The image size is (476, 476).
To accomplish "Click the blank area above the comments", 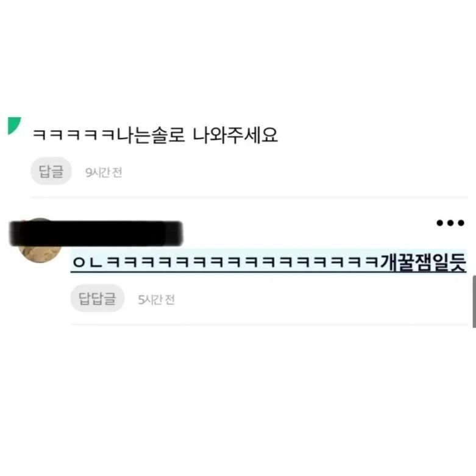I will [238, 58].
